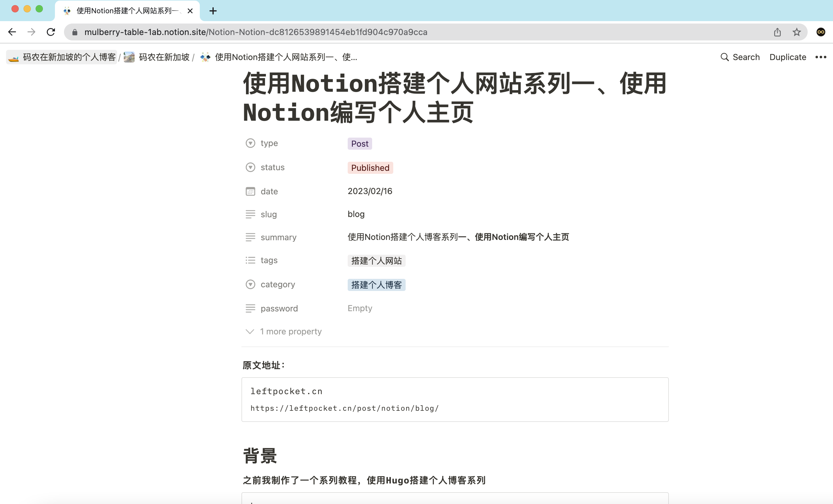The image size is (833, 504).
Task: Click the boat emoji icon in breadcrumb
Action: coord(13,57)
